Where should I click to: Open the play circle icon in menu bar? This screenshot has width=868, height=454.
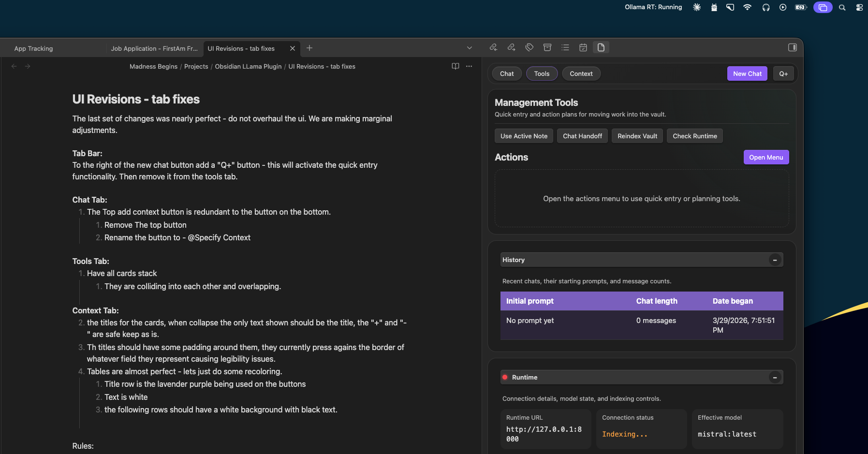click(x=783, y=7)
